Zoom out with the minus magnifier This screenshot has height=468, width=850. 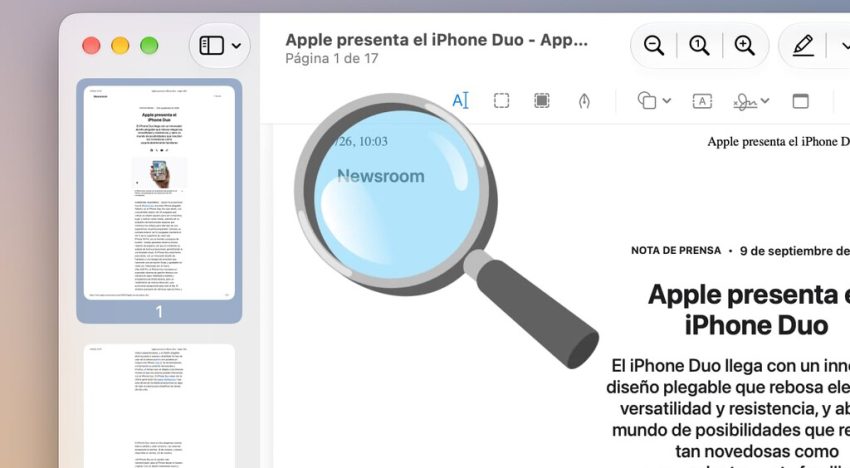pyautogui.click(x=654, y=46)
